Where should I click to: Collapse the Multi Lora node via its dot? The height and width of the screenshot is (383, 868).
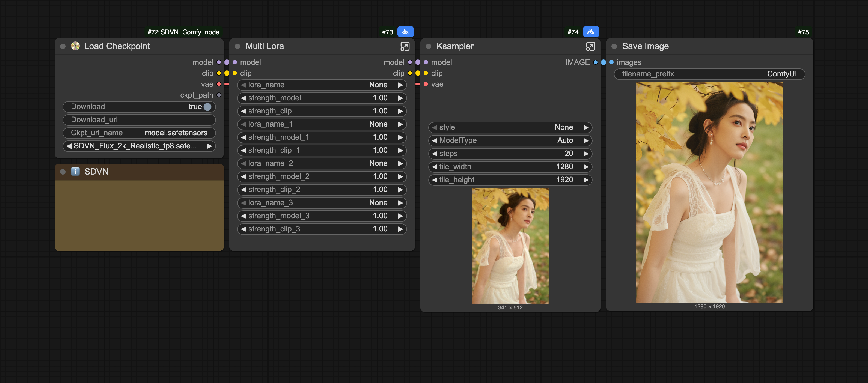click(237, 46)
